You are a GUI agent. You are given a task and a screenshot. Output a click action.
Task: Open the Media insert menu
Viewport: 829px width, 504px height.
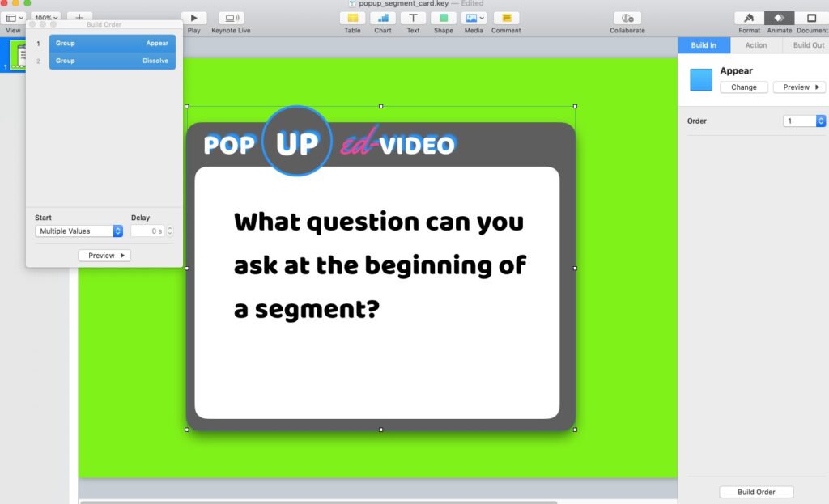click(474, 18)
